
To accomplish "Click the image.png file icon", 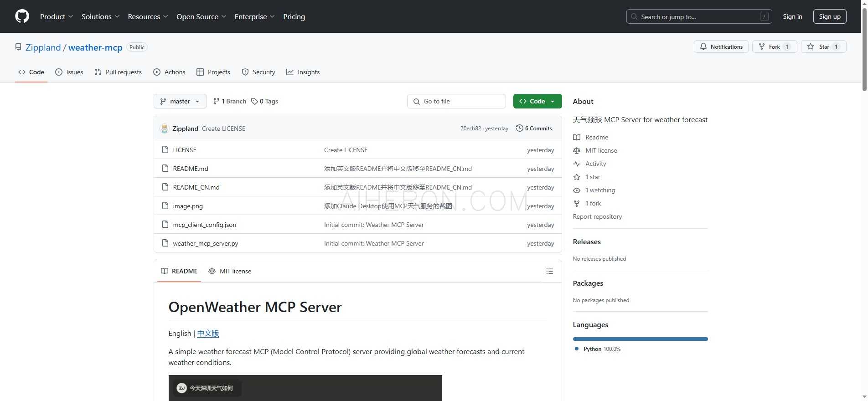I will pos(165,206).
